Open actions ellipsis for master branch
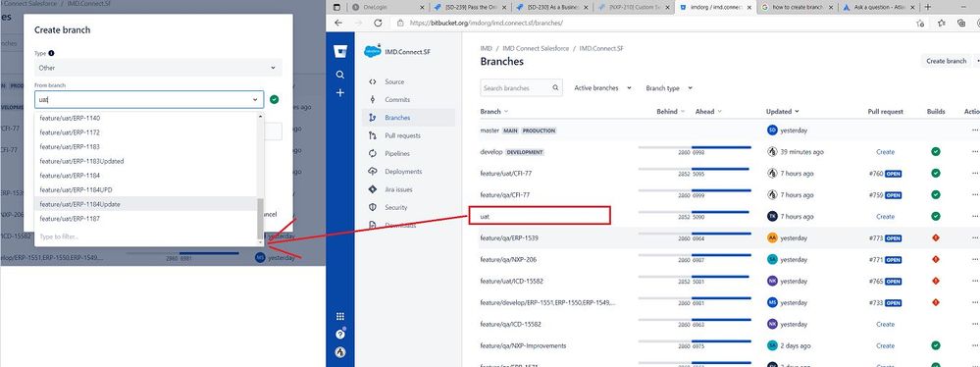 [975, 131]
